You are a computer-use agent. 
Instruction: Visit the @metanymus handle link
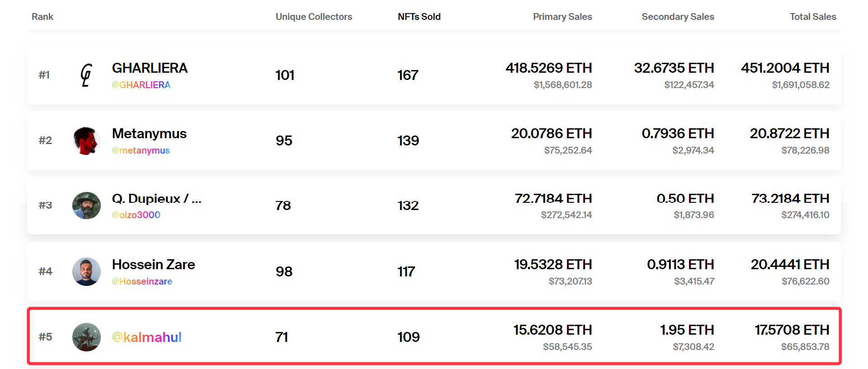(x=141, y=150)
